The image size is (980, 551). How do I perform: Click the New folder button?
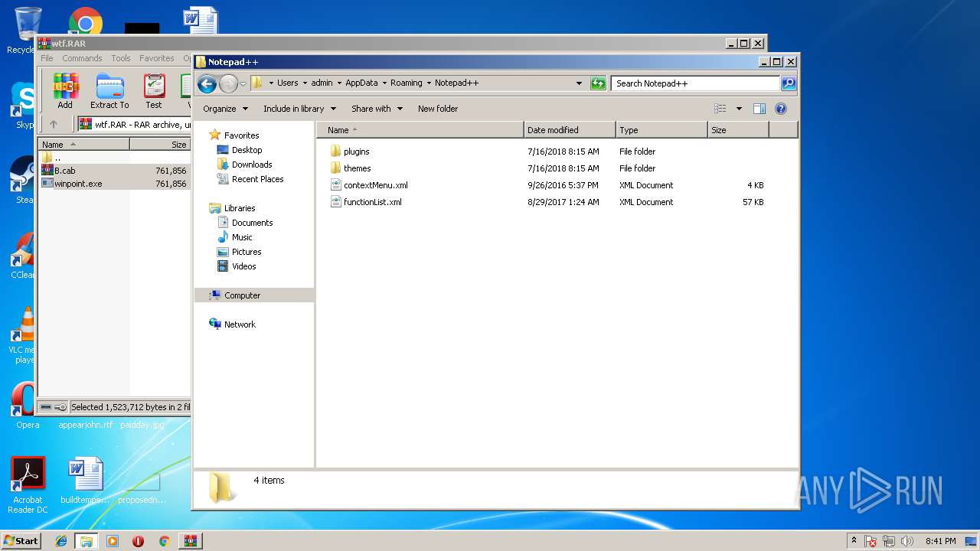pos(438,109)
